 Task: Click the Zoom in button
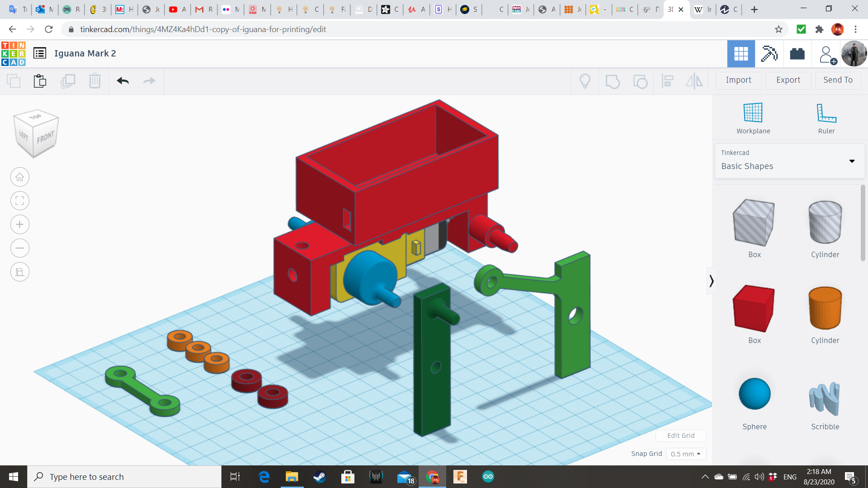tap(20, 225)
